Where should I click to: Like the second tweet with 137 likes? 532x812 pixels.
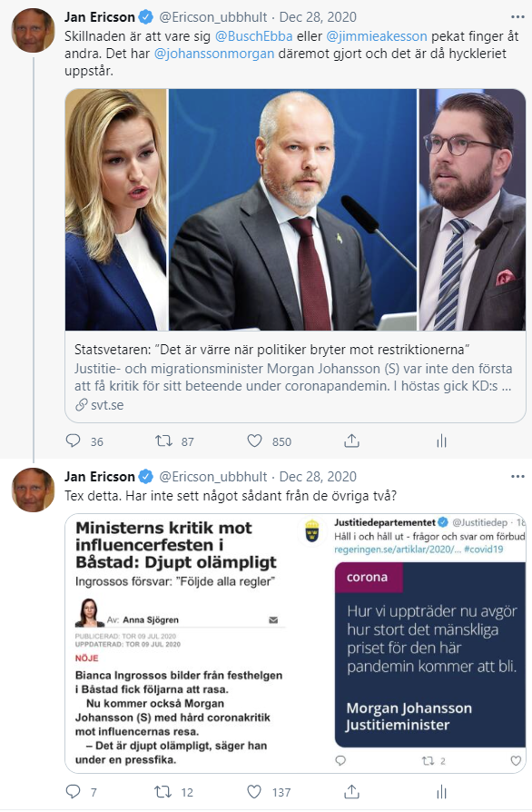[x=254, y=792]
